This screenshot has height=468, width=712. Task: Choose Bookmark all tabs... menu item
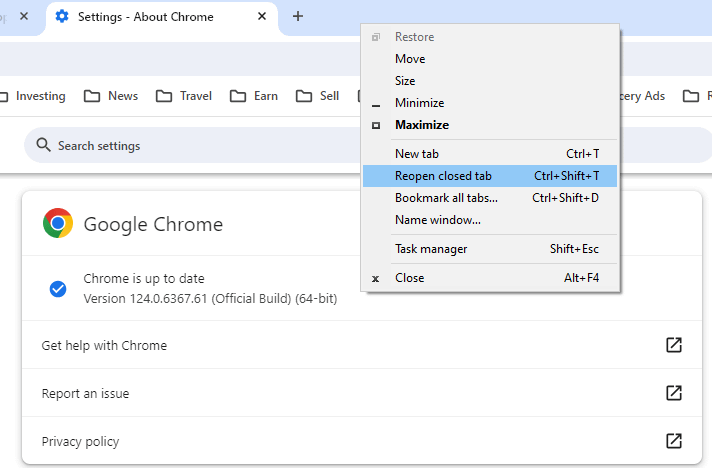[x=490, y=198]
